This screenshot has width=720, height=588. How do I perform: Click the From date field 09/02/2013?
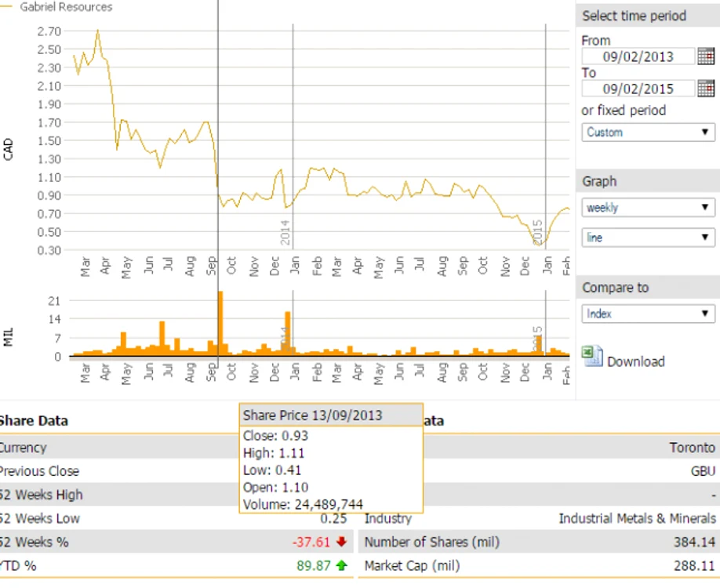[x=638, y=56]
